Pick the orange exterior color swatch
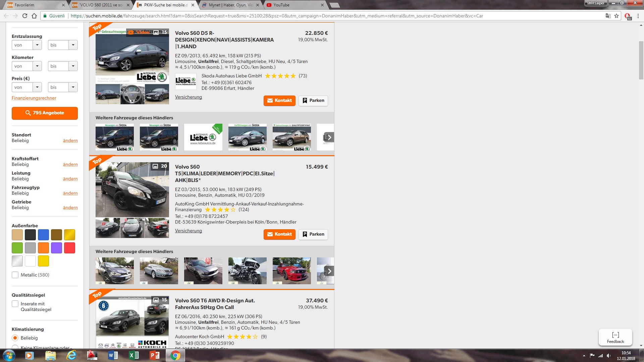This screenshot has height=362, width=644. (43, 248)
